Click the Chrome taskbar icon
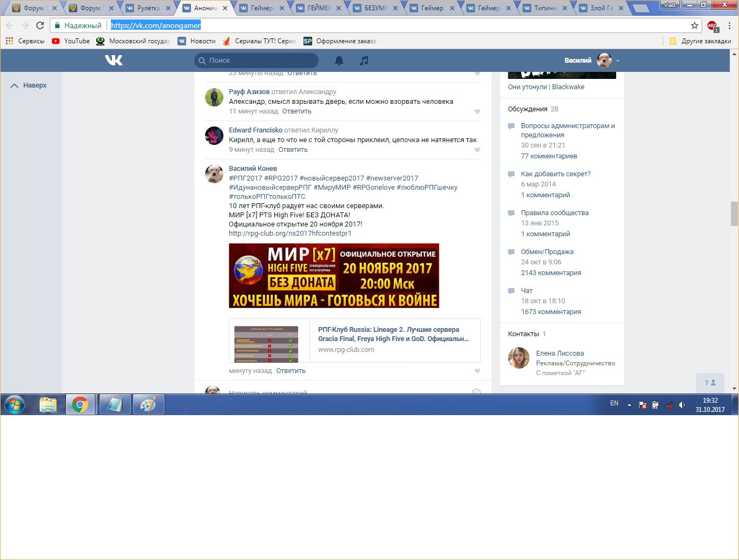The height and width of the screenshot is (560, 739). 81,405
